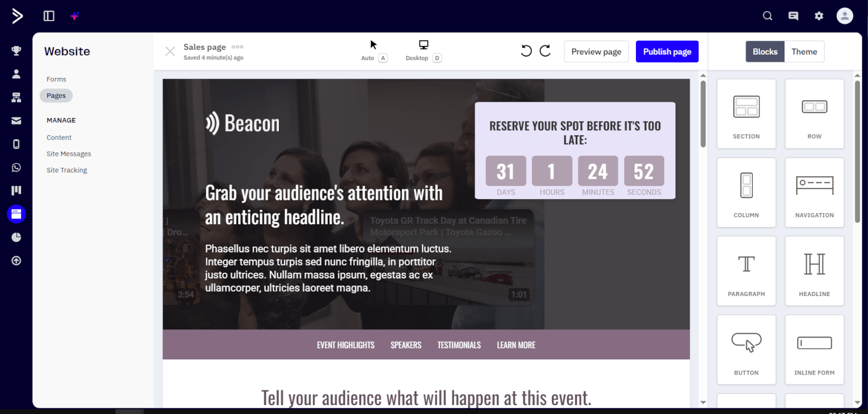Open the Sales page options menu
868x414 pixels.
(238, 47)
